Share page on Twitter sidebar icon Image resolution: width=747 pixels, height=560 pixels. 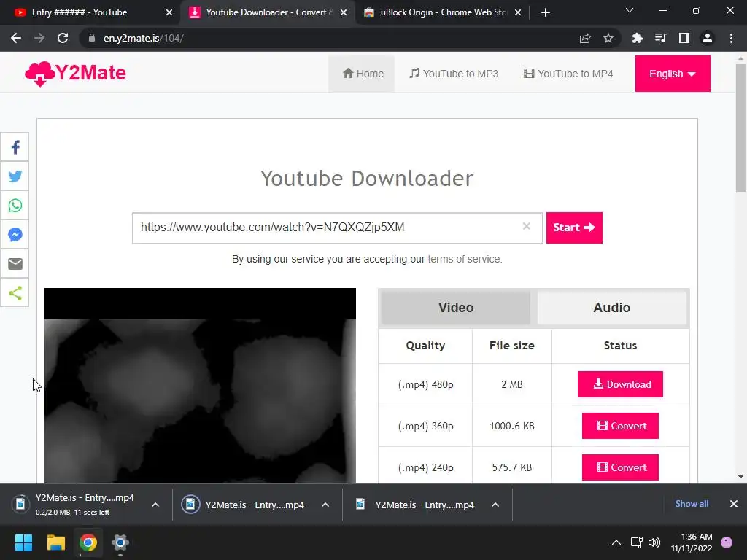point(15,176)
